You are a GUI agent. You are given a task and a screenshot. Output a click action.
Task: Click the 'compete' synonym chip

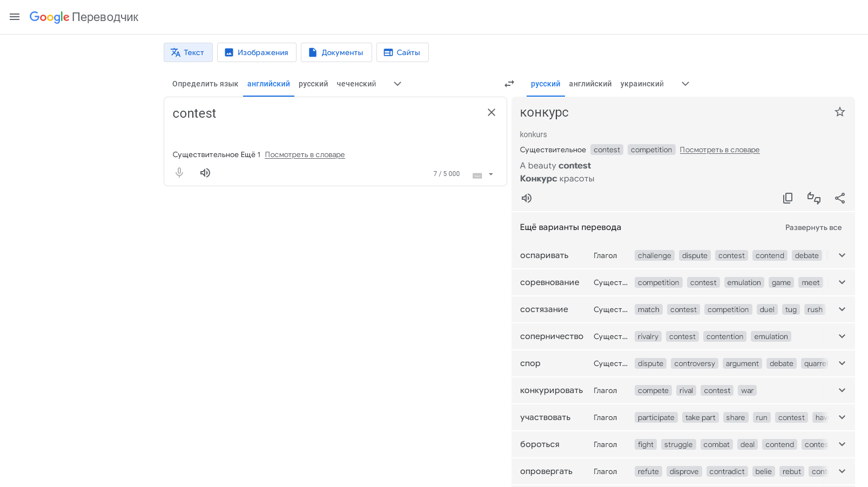point(653,390)
